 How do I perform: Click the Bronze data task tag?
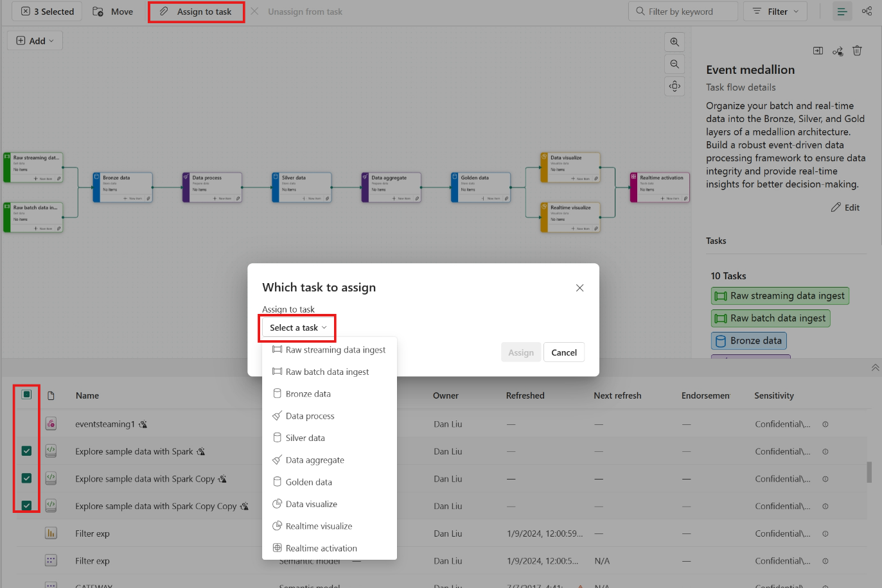(x=749, y=341)
